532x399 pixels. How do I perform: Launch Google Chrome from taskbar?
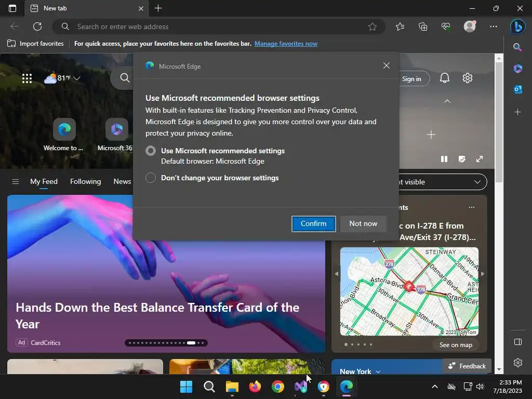click(278, 387)
